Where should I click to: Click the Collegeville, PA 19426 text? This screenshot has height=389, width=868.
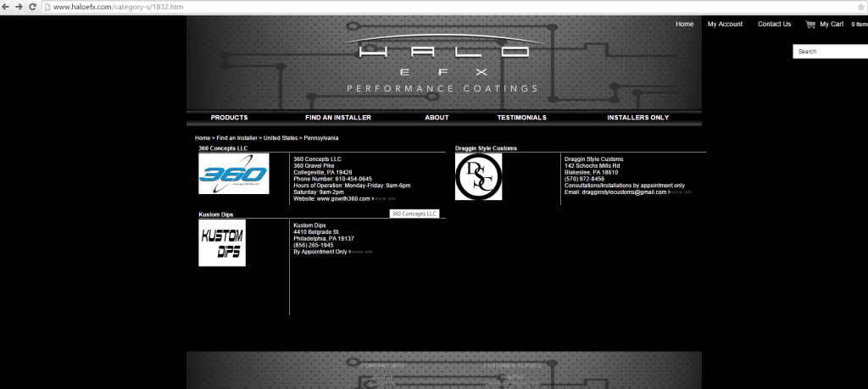[323, 172]
